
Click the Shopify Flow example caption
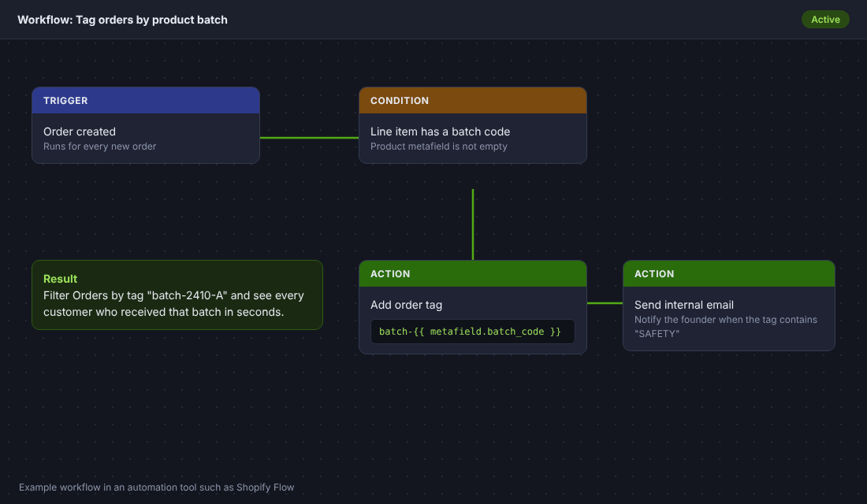[157, 487]
